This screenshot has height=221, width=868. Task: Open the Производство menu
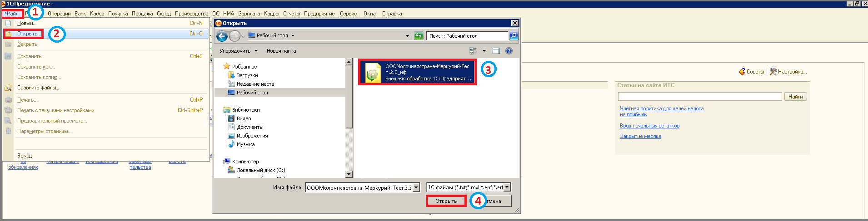191,14
